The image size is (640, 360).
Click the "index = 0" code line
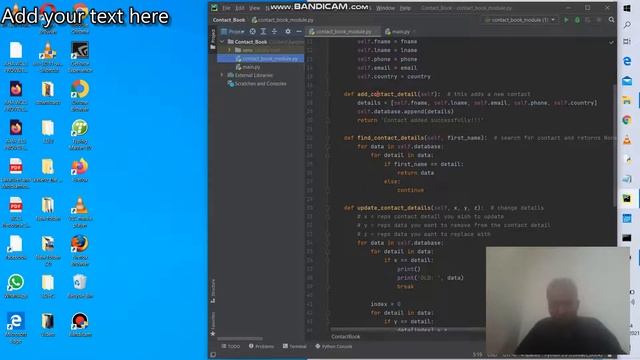(x=385, y=304)
